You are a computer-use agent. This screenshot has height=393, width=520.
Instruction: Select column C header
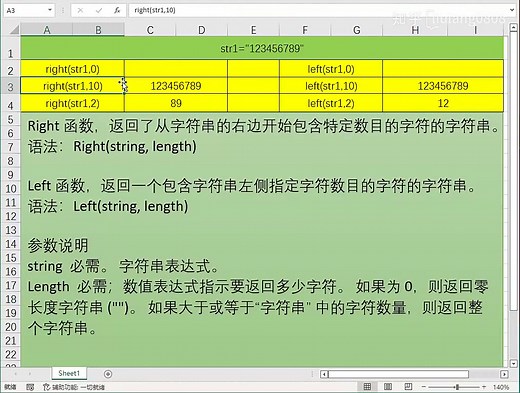(150, 30)
